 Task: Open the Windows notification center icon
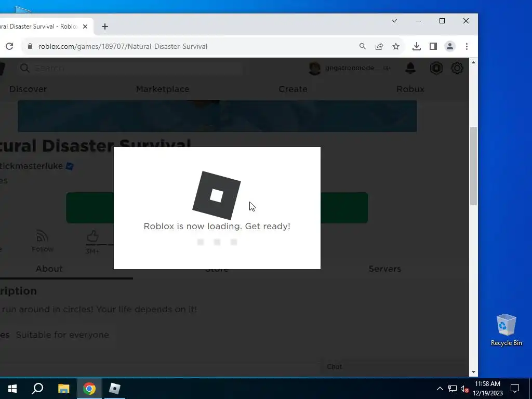coord(515,389)
